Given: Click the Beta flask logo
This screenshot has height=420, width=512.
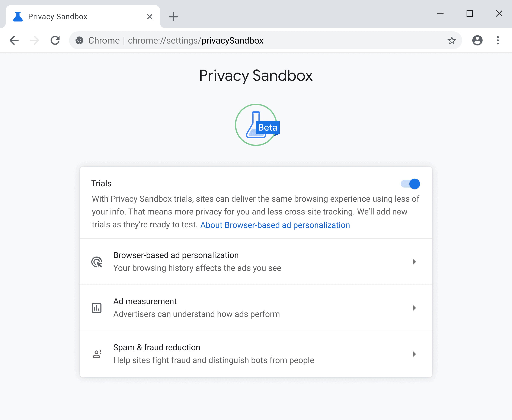Looking at the screenshot, I should 256,125.
